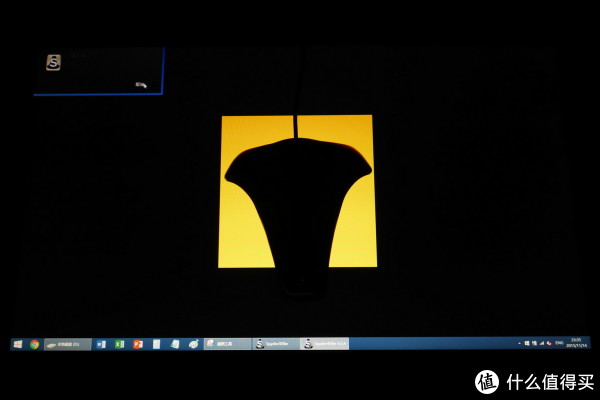Open the paint palette taskbar icon
The width and height of the screenshot is (600, 400).
[194, 344]
